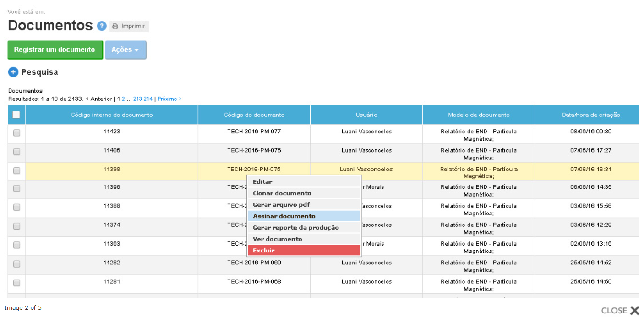Select checkbox for row 11398

[17, 170]
